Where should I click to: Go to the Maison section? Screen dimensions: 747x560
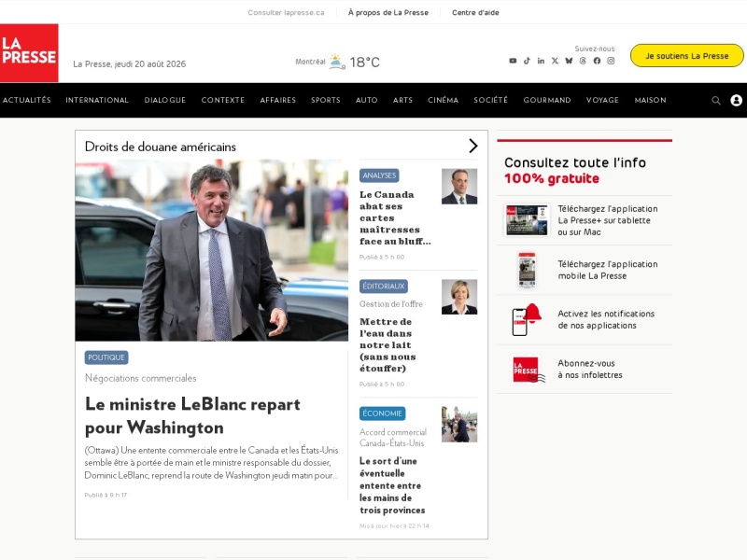(x=650, y=100)
